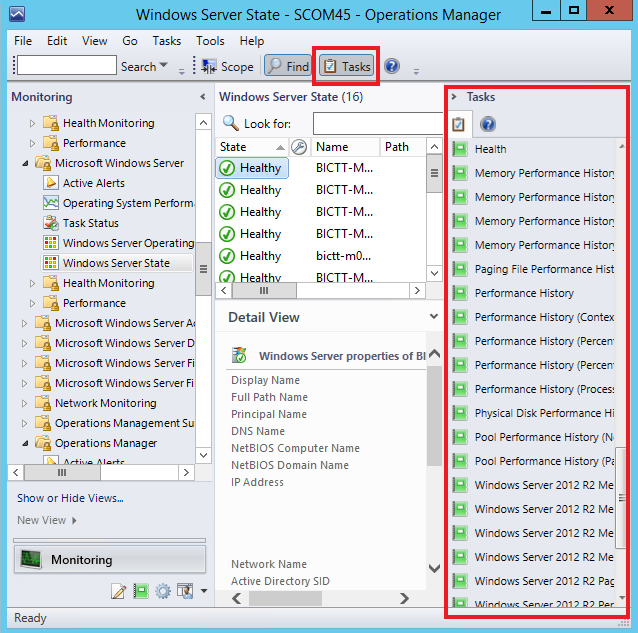Click the Look for magnifier icon

coord(231,123)
